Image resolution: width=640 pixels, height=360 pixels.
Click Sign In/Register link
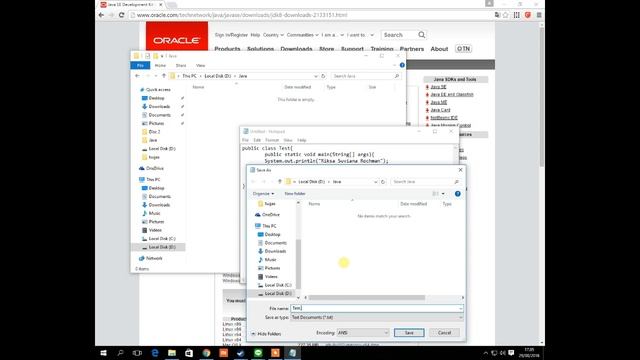pos(231,35)
